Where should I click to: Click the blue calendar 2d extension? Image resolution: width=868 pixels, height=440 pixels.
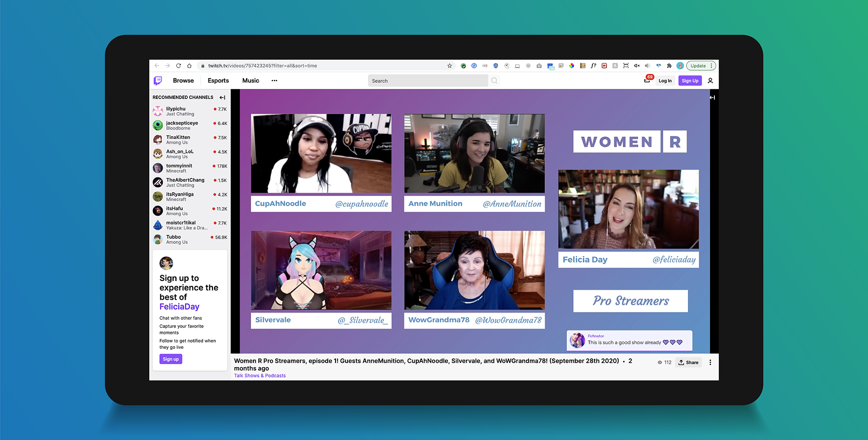(550, 66)
